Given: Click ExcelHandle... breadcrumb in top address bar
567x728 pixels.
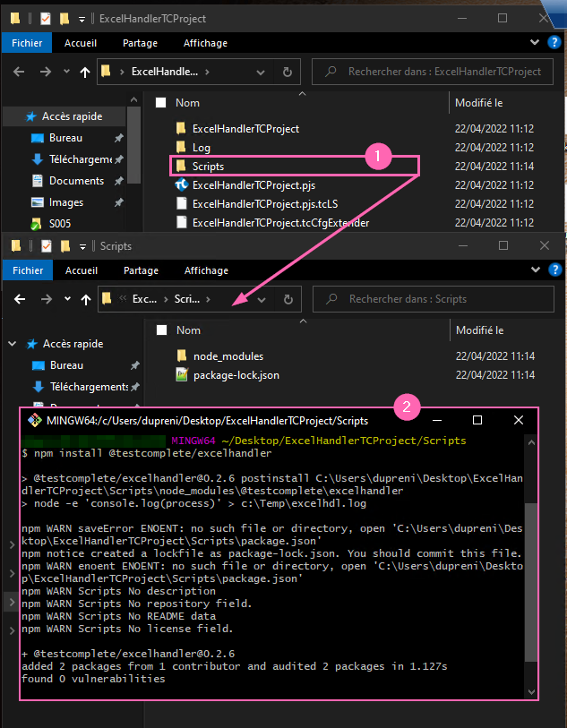Looking at the screenshot, I should (x=165, y=72).
